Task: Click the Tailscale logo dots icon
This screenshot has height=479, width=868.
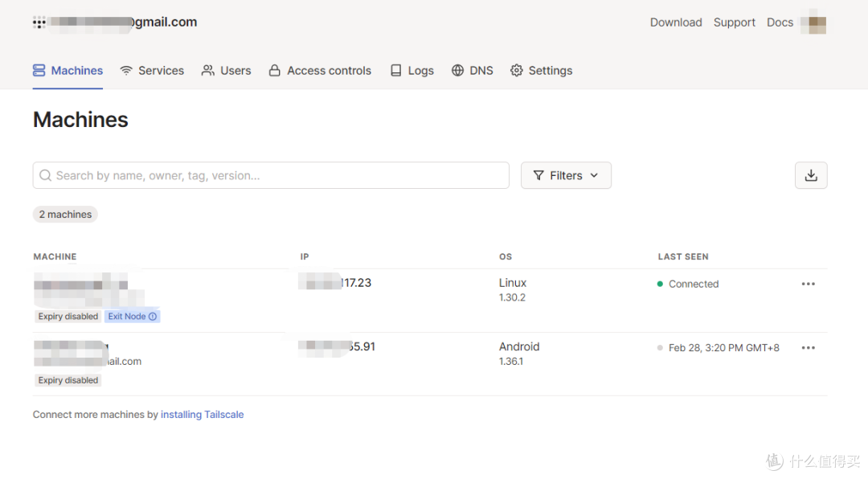Action: [x=39, y=23]
